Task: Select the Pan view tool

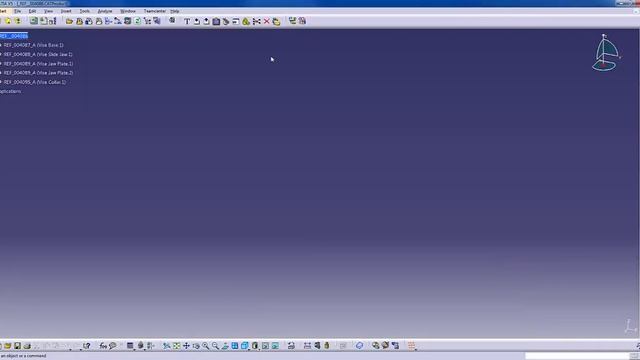Action: coord(186,346)
